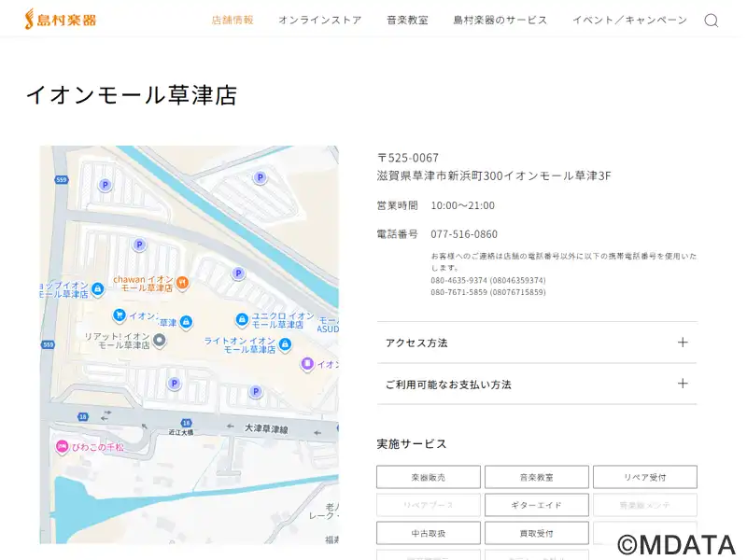Click the pink Biwako no Senmatsu marker
The height and width of the screenshot is (560, 747).
pyautogui.click(x=62, y=447)
